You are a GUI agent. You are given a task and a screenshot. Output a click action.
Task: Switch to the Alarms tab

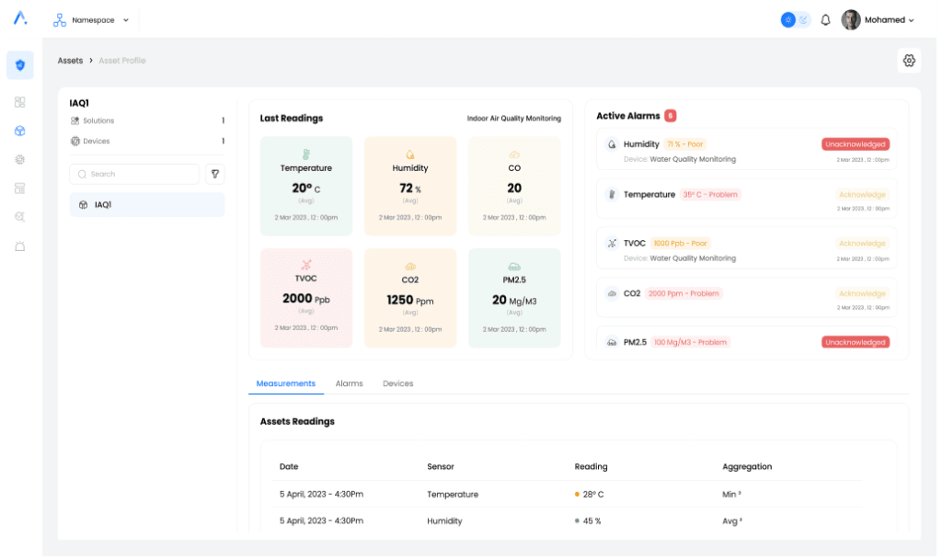click(x=349, y=383)
